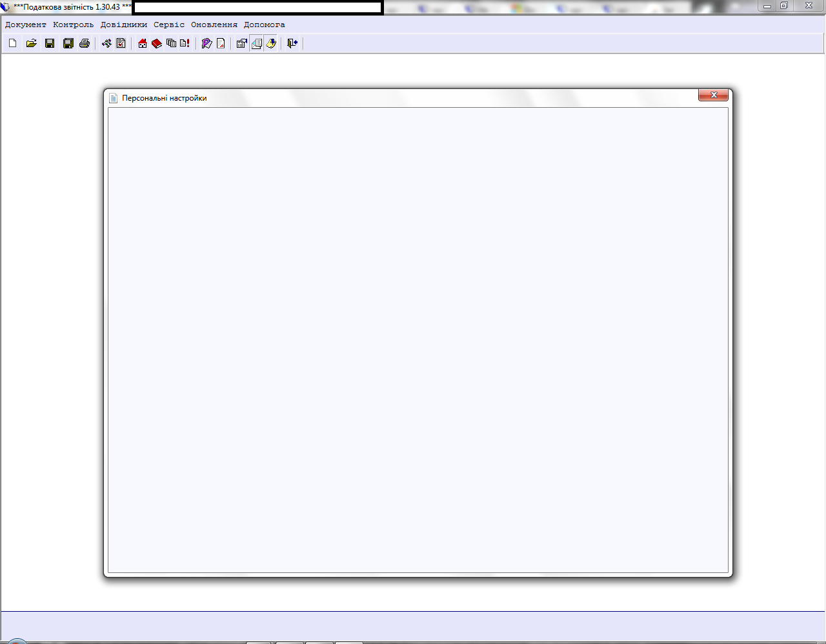Click the purple P toolbar icon
Image resolution: width=826 pixels, height=644 pixels.
pos(206,43)
